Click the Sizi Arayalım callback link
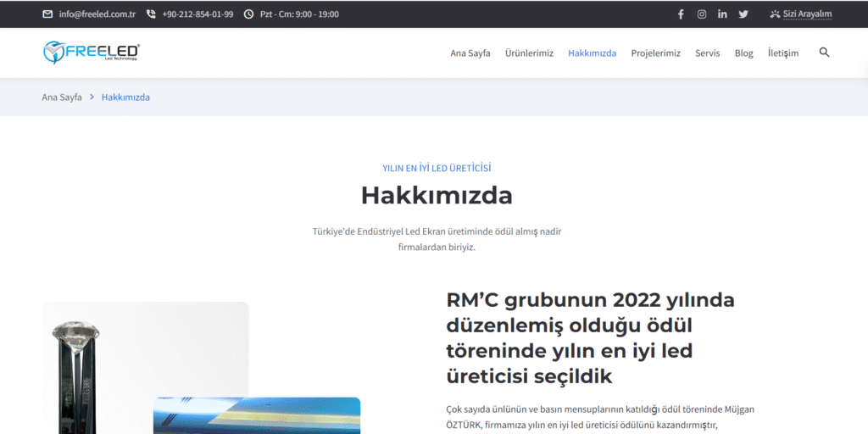Screen dimensions: 868x434 801,14
